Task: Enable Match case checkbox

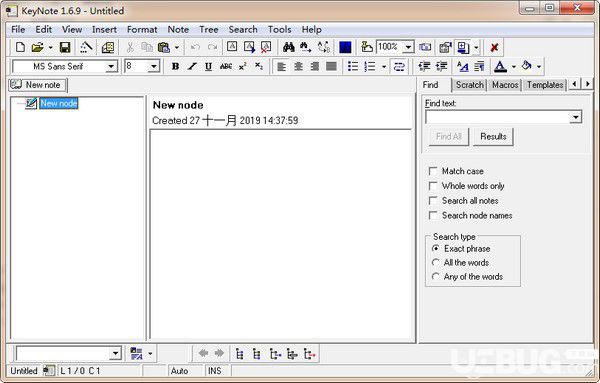Action: tap(433, 171)
